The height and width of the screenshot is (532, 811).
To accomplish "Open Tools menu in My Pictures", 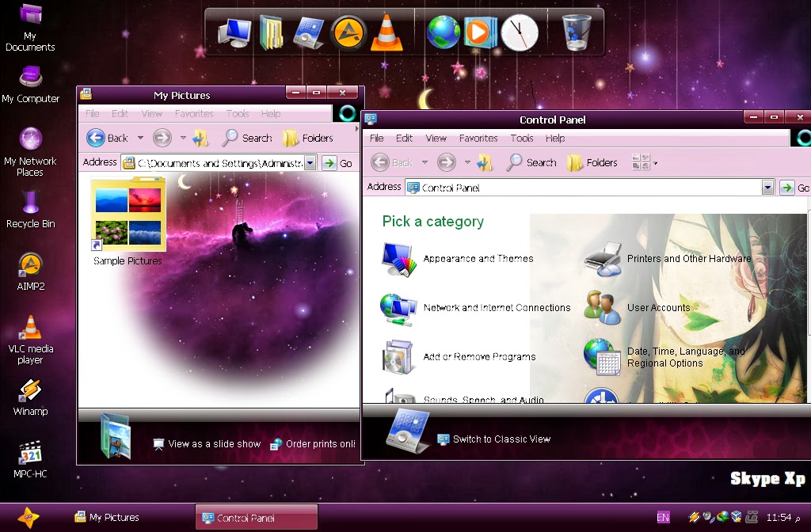I will (x=238, y=114).
